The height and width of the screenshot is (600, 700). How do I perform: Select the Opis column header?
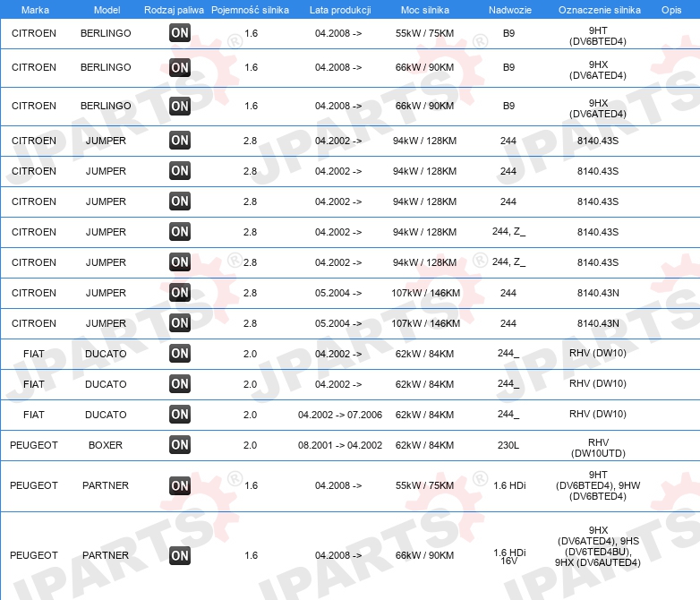(x=671, y=10)
